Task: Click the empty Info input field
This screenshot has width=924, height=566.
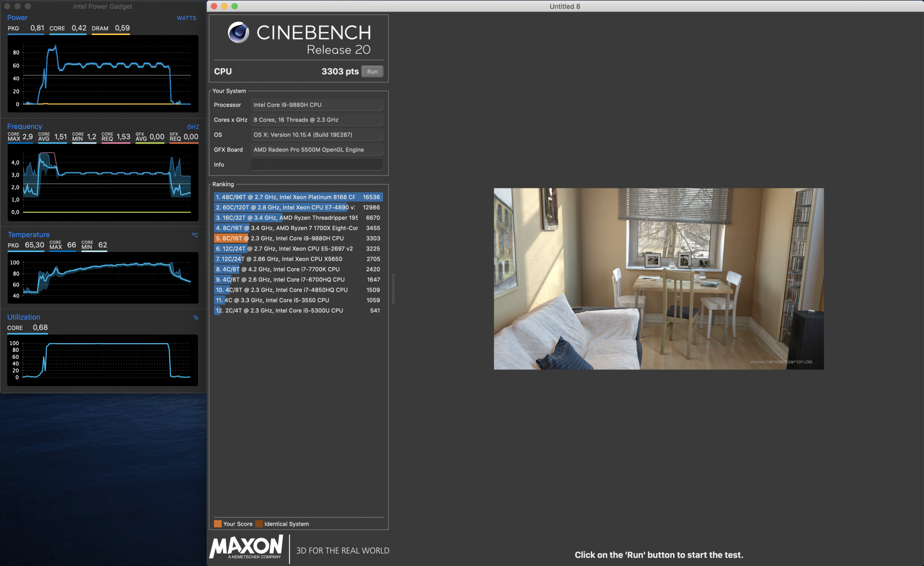Action: (316, 164)
